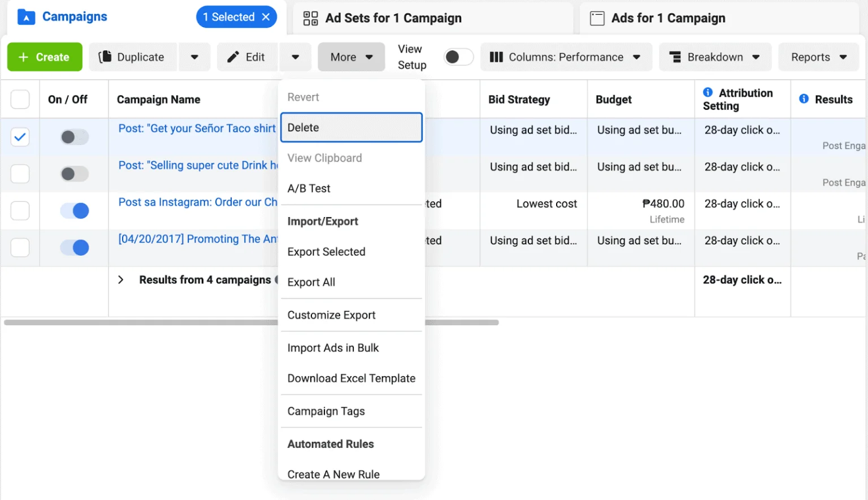Check the select-all campaigns header checkbox

coord(20,100)
